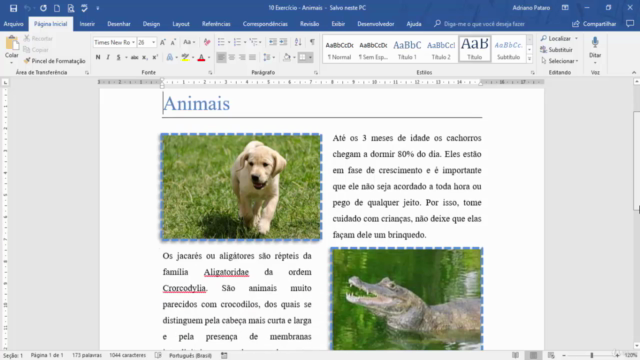Click zoom in plus button in status bar
The image size is (640, 360).
pyautogui.click(x=617, y=356)
